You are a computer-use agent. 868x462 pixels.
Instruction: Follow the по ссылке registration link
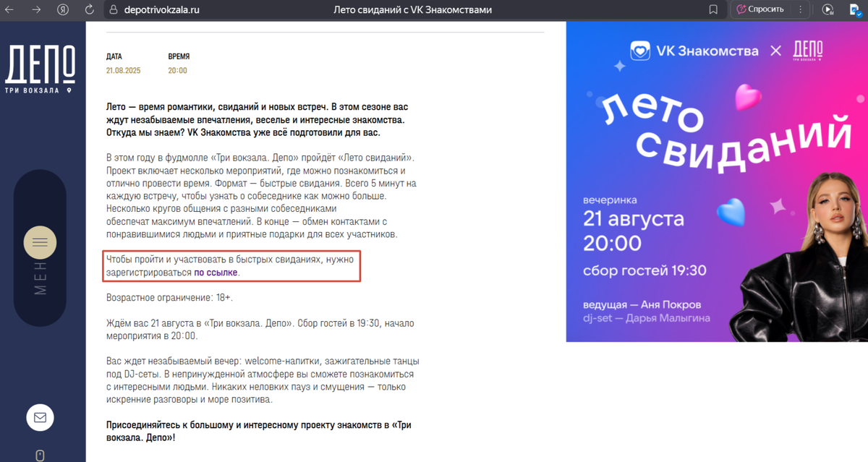[x=216, y=273]
